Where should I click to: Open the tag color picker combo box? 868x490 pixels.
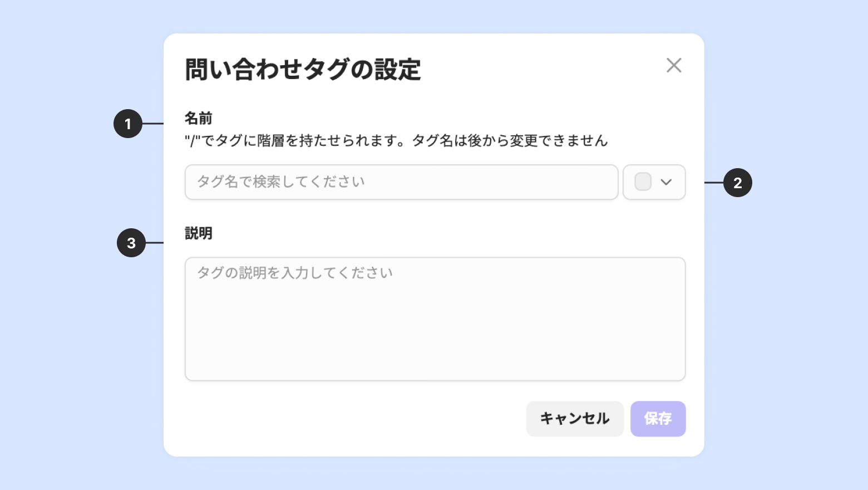pyautogui.click(x=654, y=182)
